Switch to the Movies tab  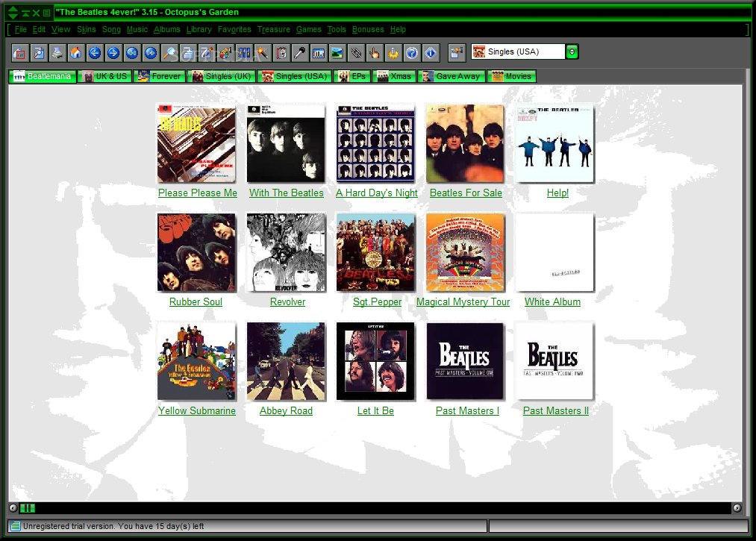(512, 76)
